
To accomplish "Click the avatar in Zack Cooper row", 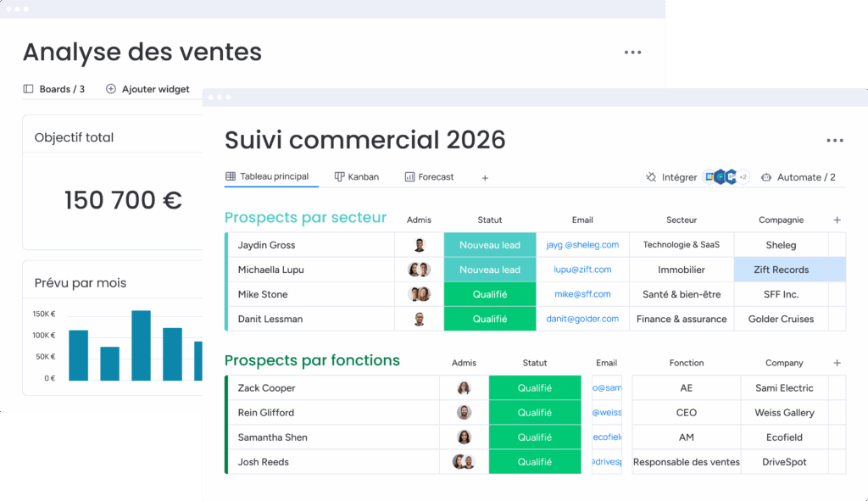I will click(x=464, y=388).
